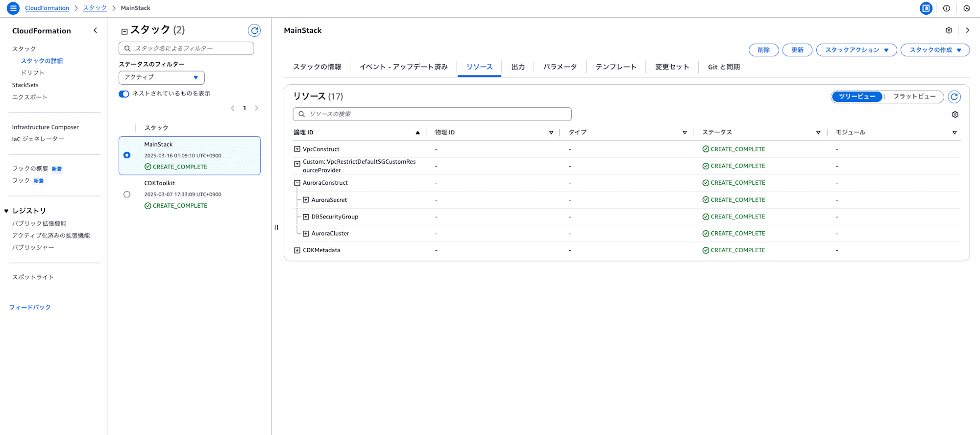Sort by Status column arrow

point(818,133)
